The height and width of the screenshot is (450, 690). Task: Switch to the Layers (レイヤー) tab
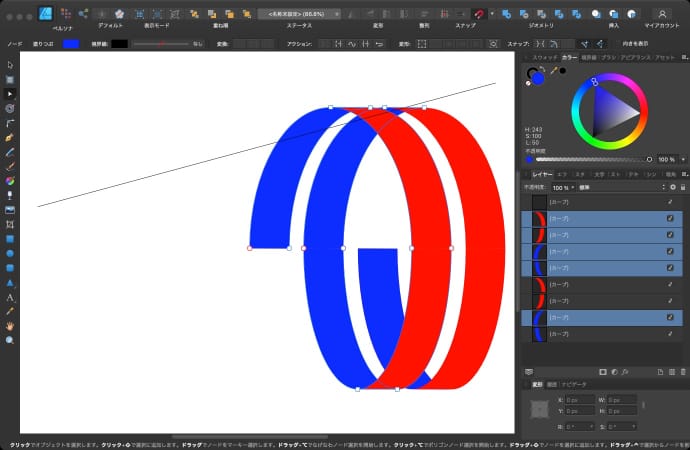pos(541,174)
